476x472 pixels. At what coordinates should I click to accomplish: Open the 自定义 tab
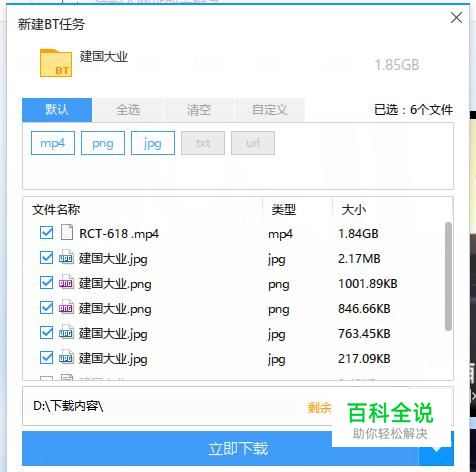tap(270, 110)
